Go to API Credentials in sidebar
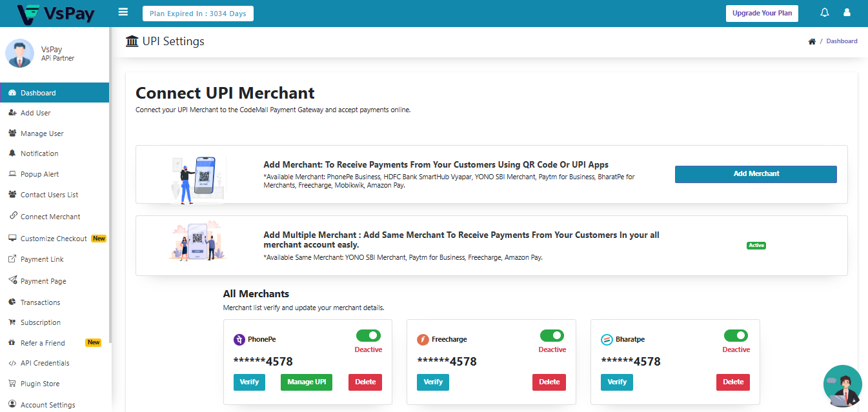The width and height of the screenshot is (868, 412). pyautogui.click(x=45, y=363)
